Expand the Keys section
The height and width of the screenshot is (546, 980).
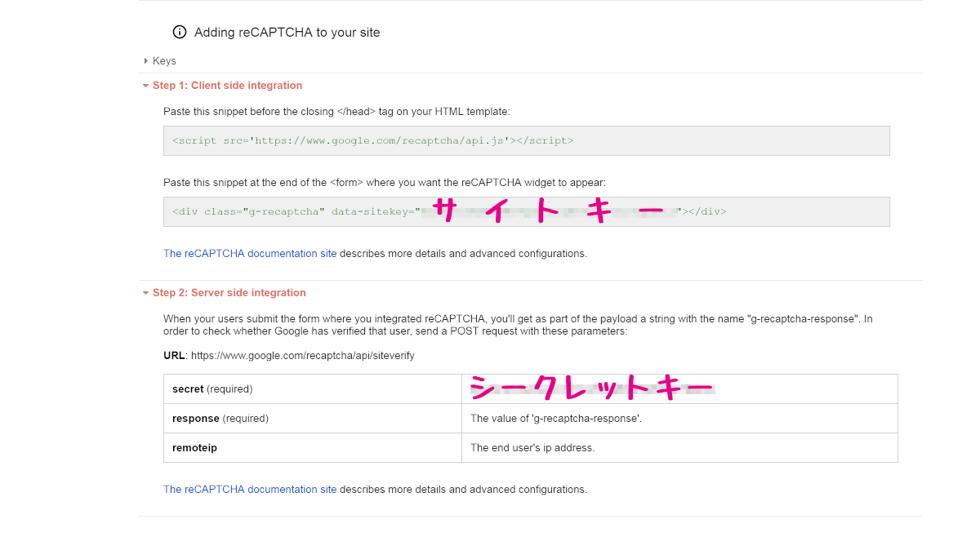[x=159, y=61]
